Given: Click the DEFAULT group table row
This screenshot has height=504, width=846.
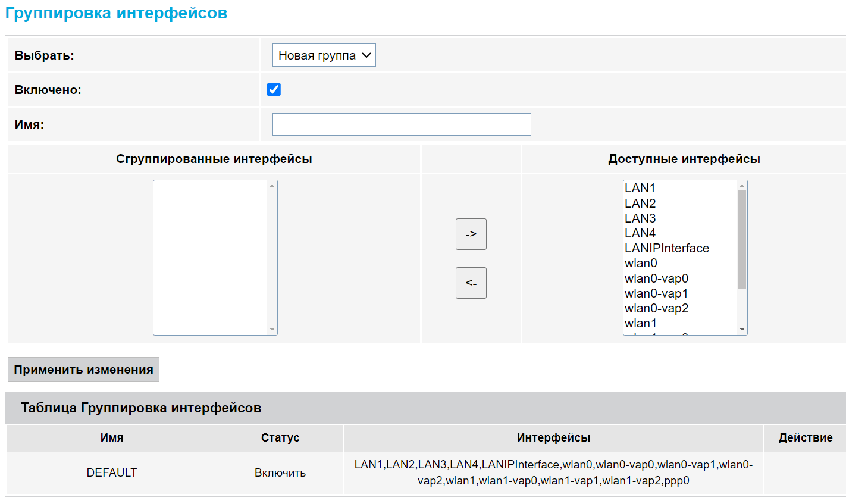Looking at the screenshot, I should pos(112,472).
